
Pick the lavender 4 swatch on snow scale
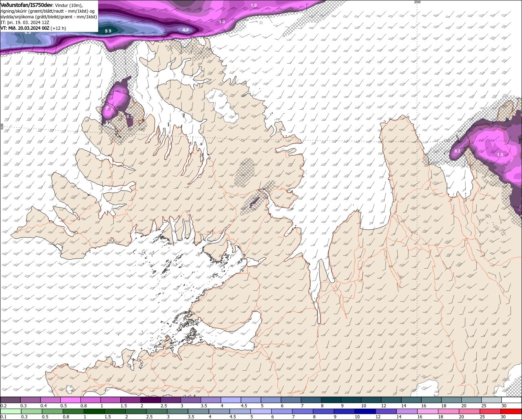(231, 400)
